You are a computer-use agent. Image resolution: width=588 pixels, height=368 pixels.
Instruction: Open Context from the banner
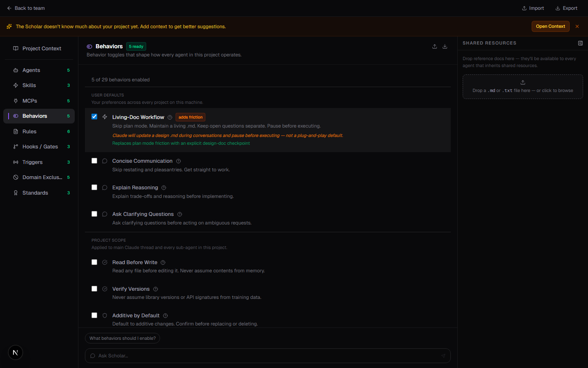tap(550, 26)
